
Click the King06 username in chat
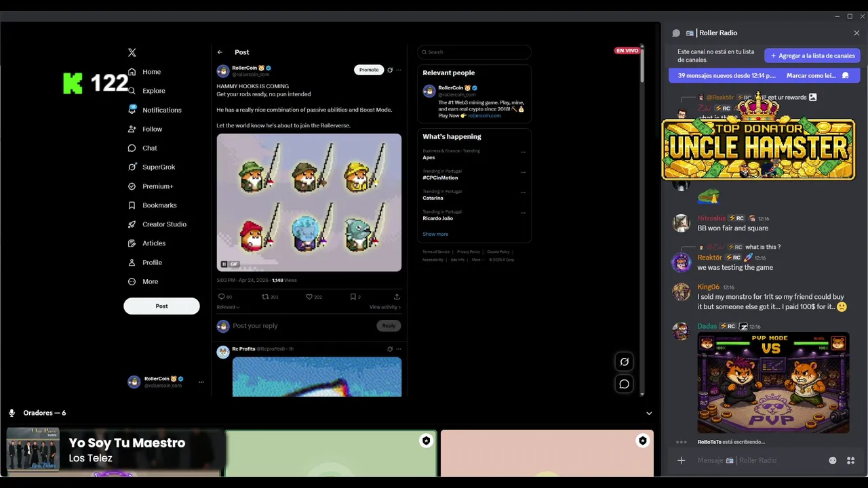pos(709,287)
